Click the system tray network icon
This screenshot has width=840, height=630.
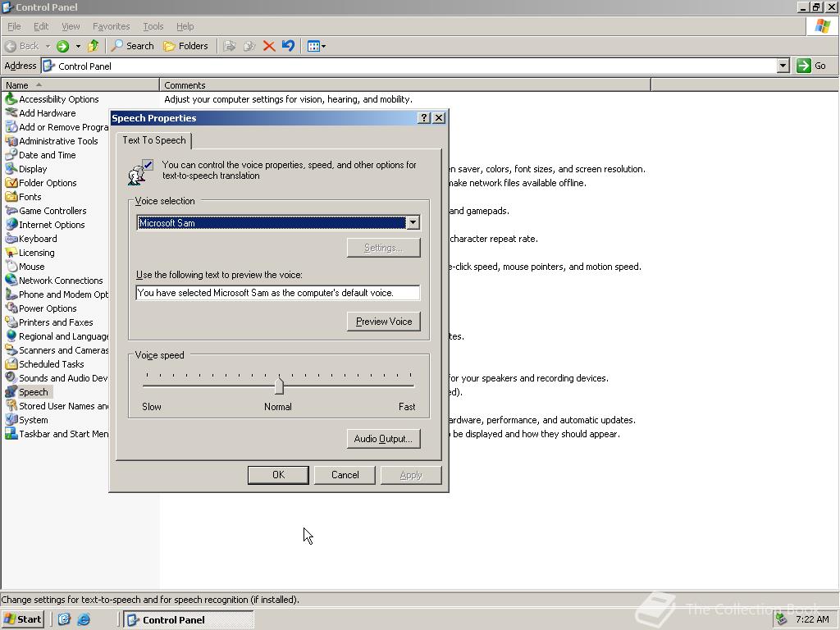click(781, 619)
